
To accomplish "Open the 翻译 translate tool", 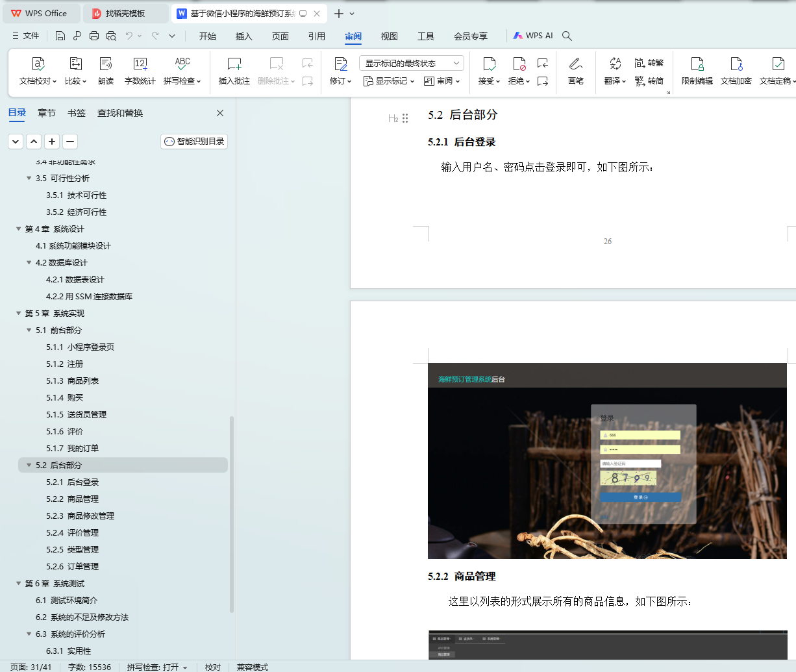I will coord(615,71).
